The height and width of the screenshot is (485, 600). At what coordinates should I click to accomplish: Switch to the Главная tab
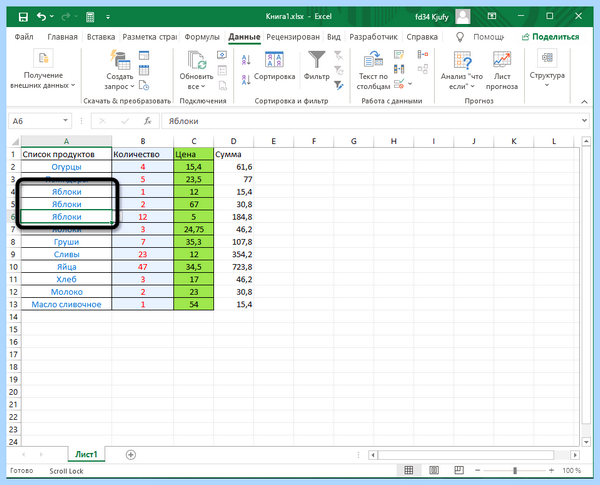coord(62,37)
